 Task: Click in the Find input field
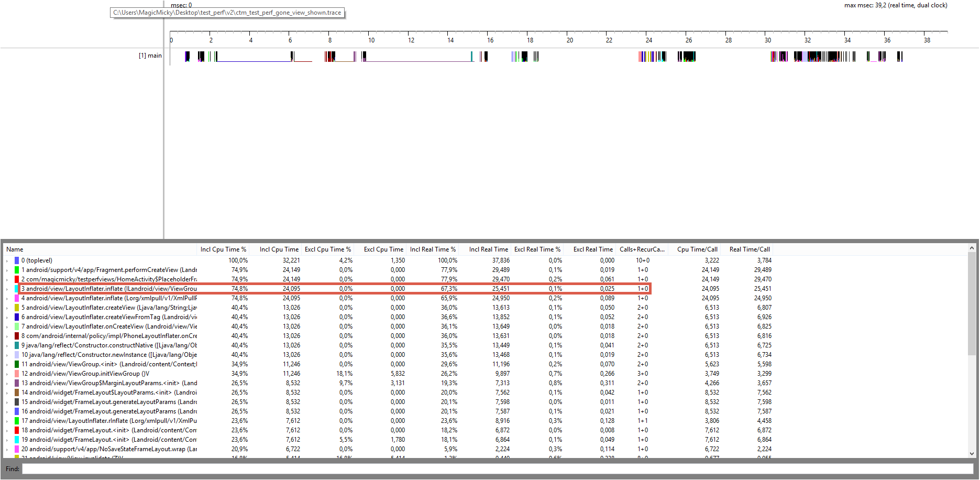click(x=498, y=469)
